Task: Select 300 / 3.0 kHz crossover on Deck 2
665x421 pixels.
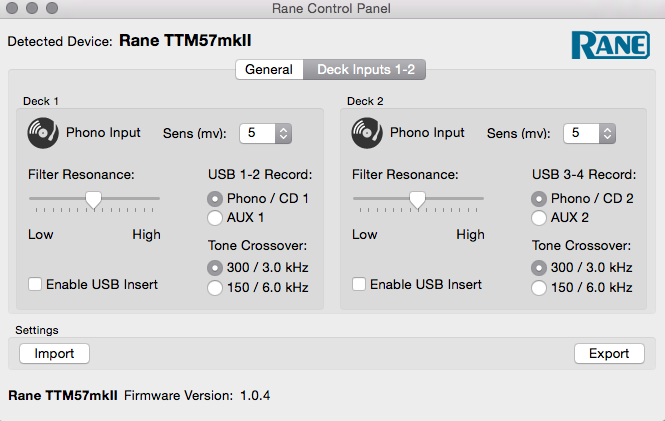Action: [x=538, y=268]
